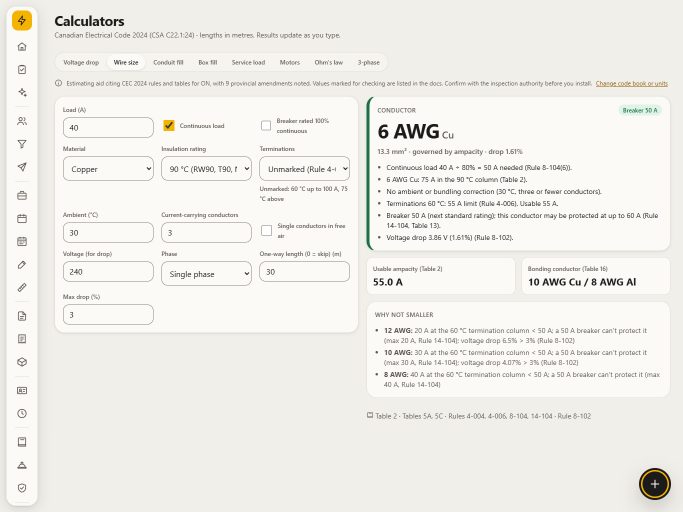Open the pencil sidebar icon
This screenshot has width=683, height=512.
tap(22, 264)
